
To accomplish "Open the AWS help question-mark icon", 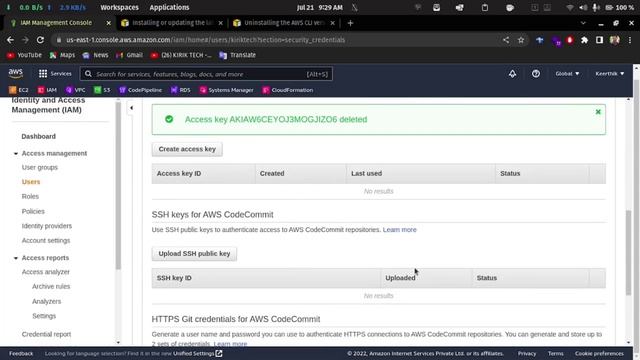I will tap(536, 73).
